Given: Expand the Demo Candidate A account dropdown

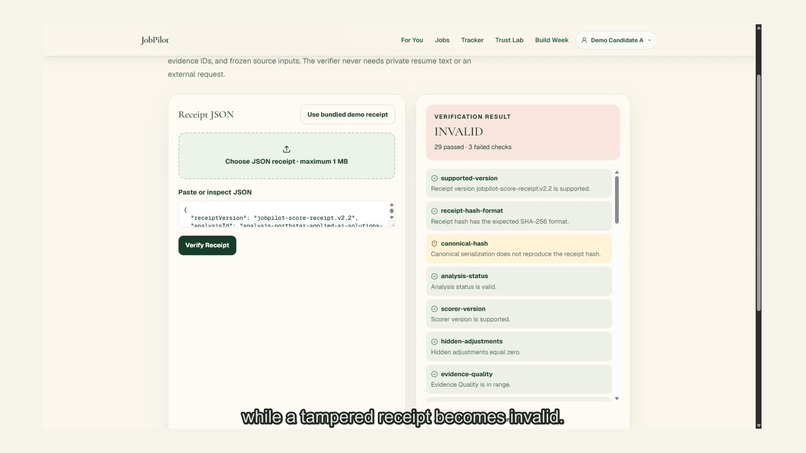Looking at the screenshot, I should coord(616,40).
